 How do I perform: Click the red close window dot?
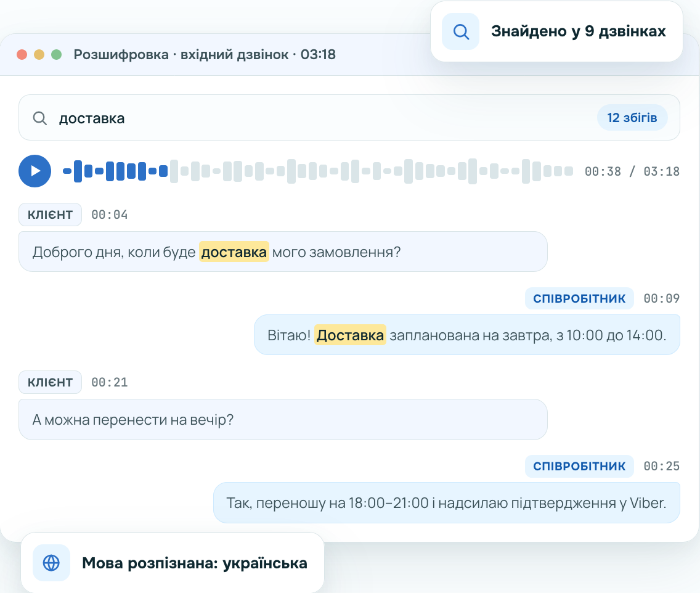tap(22, 54)
